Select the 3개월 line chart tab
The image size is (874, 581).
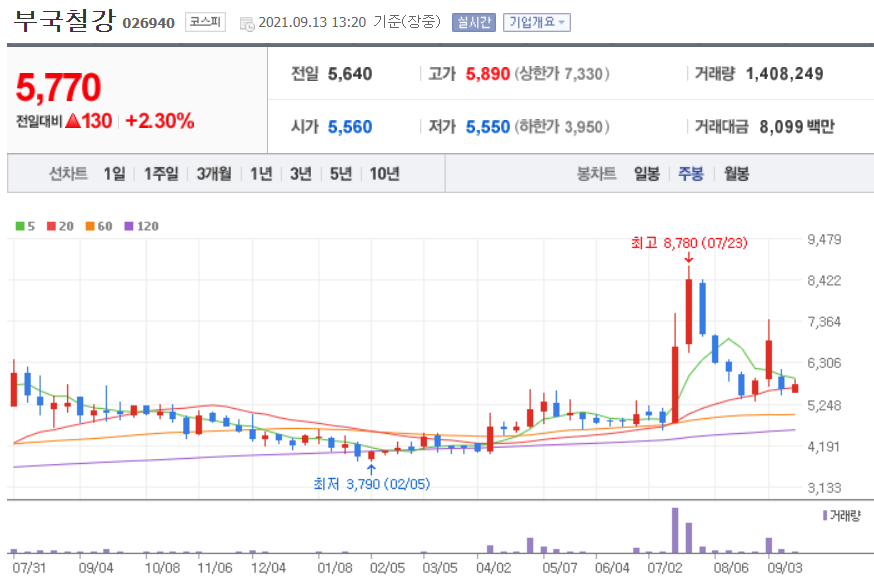click(x=214, y=174)
